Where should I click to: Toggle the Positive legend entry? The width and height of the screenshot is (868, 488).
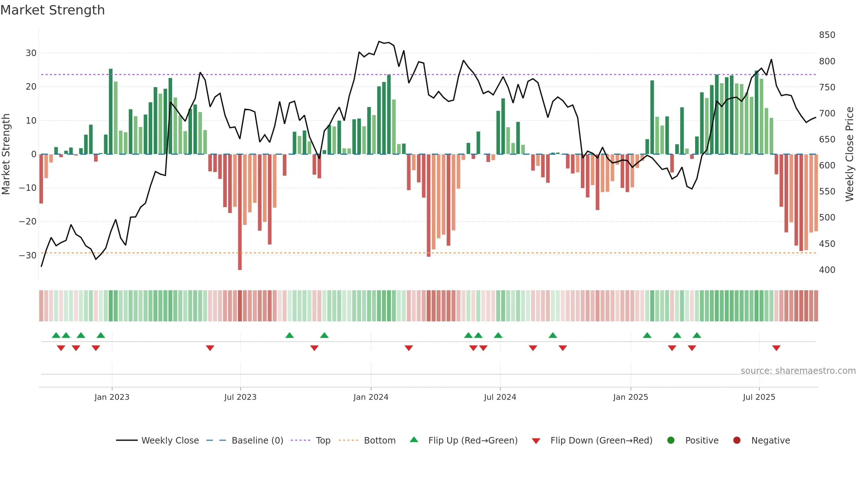click(693, 440)
